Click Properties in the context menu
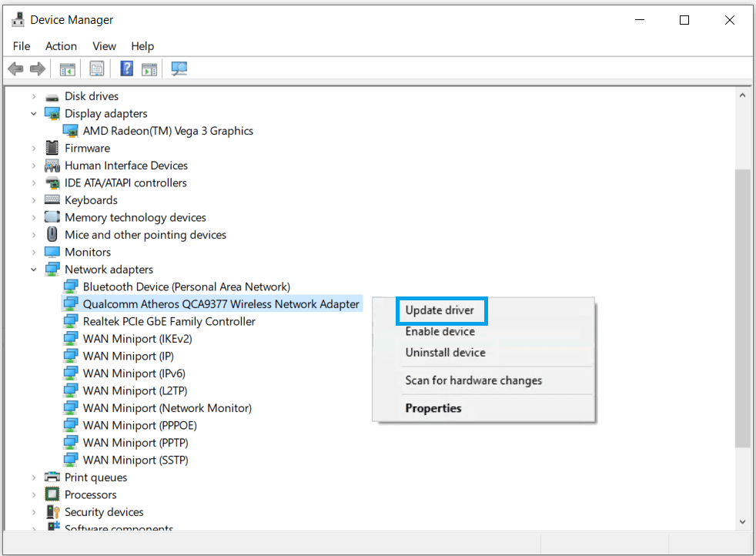This screenshot has width=756, height=556. pos(433,408)
